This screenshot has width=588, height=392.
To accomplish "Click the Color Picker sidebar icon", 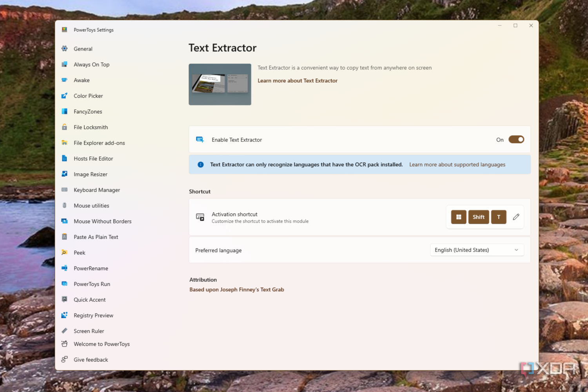I will (x=65, y=96).
